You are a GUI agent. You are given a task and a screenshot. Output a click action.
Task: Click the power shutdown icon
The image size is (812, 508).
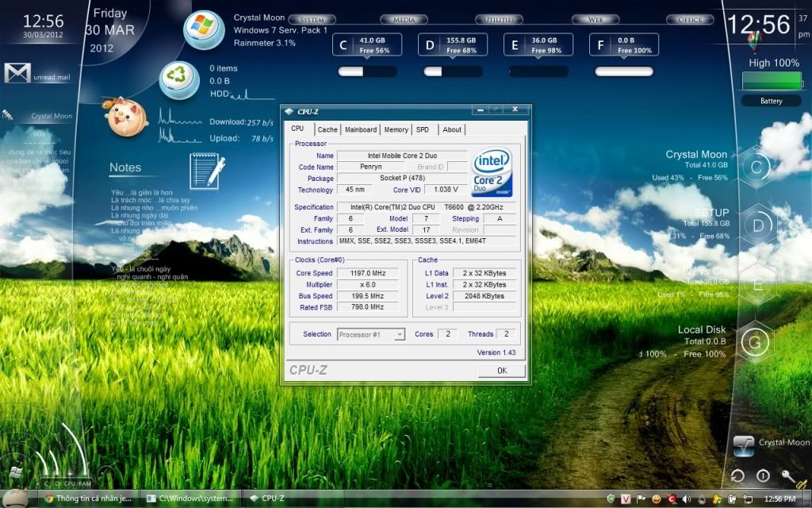(x=763, y=475)
